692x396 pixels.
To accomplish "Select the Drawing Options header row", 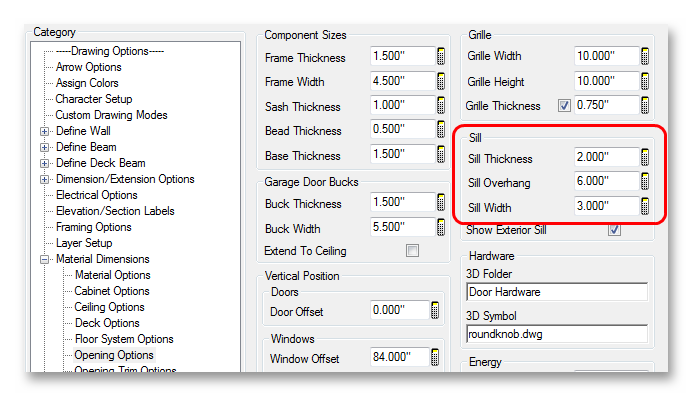I will pos(110,51).
